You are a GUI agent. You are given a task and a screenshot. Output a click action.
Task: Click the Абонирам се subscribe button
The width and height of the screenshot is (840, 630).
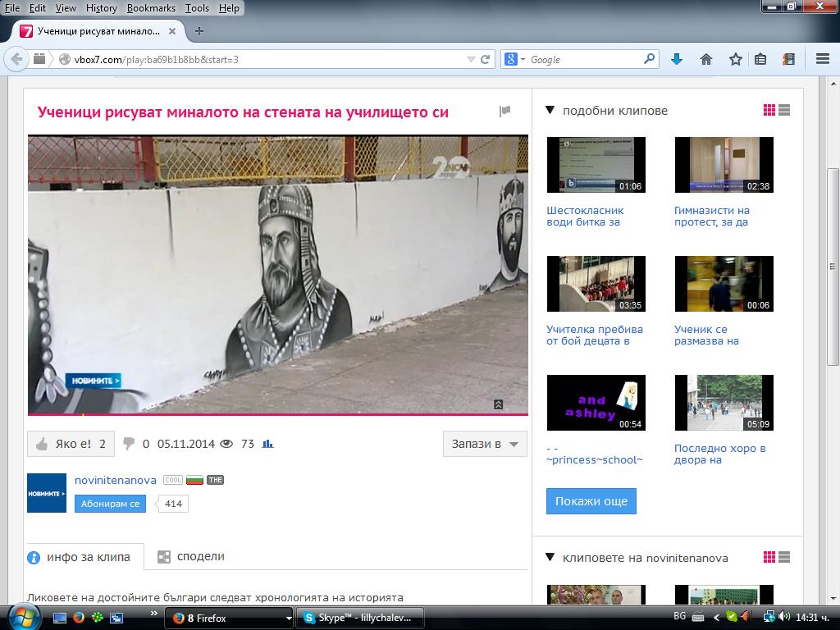(x=111, y=504)
